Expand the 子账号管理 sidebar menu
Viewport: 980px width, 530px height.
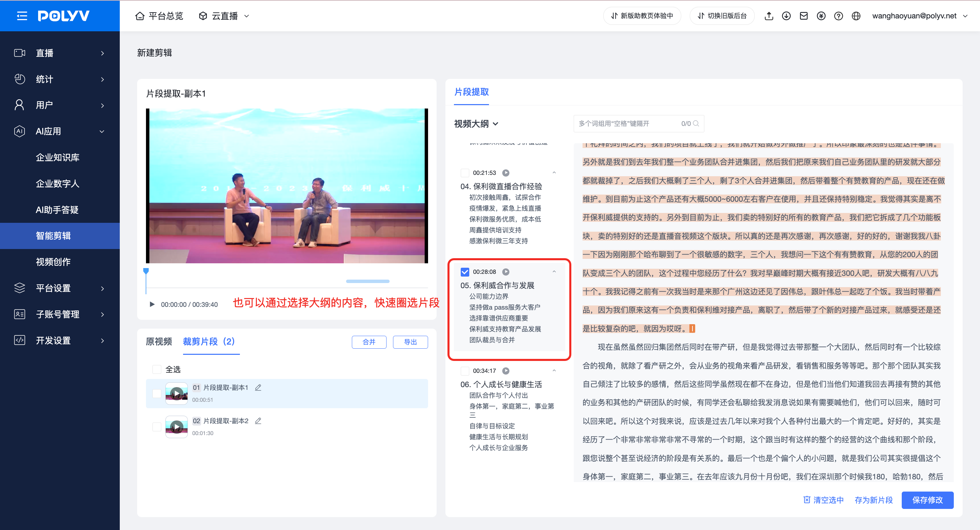(102, 314)
